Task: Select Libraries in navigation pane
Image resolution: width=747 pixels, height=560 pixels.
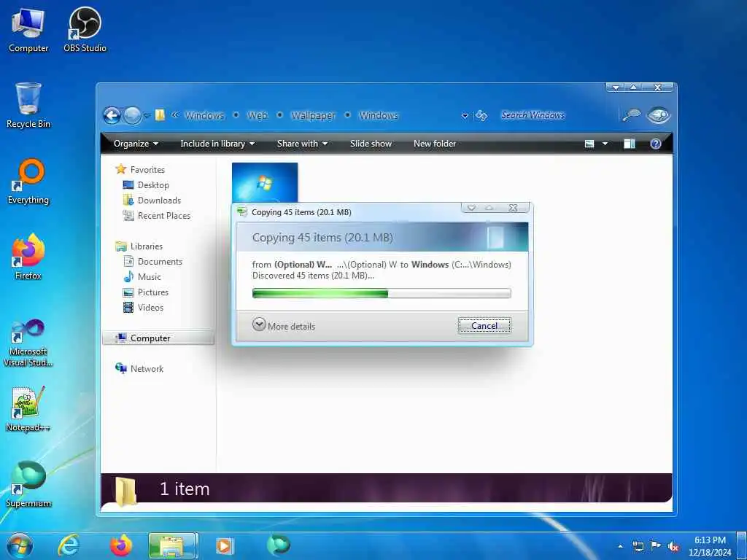Action: coord(139,246)
